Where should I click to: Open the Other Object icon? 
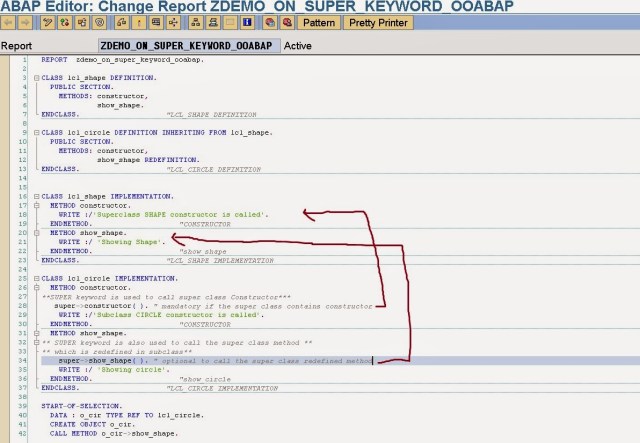tap(82, 22)
